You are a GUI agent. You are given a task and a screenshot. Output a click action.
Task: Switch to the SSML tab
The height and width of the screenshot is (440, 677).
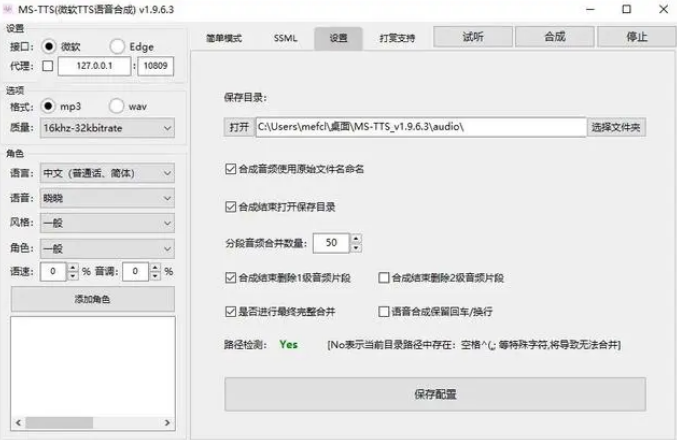[285, 38]
